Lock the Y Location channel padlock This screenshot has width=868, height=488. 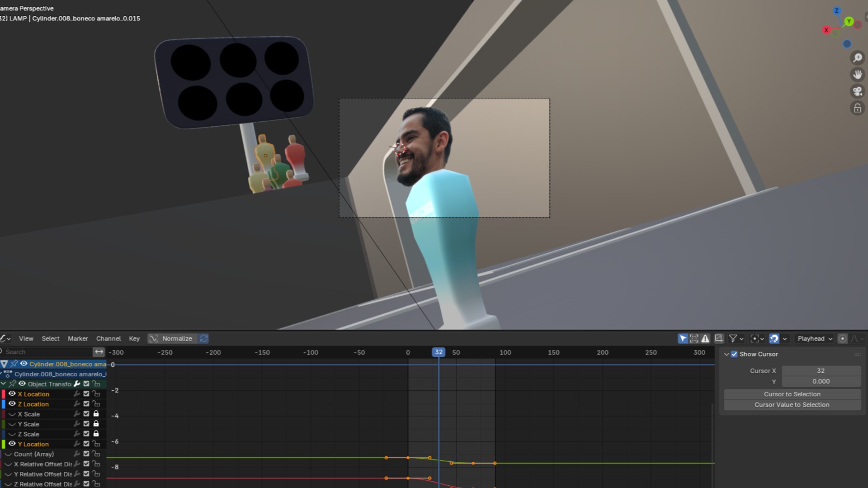96,444
